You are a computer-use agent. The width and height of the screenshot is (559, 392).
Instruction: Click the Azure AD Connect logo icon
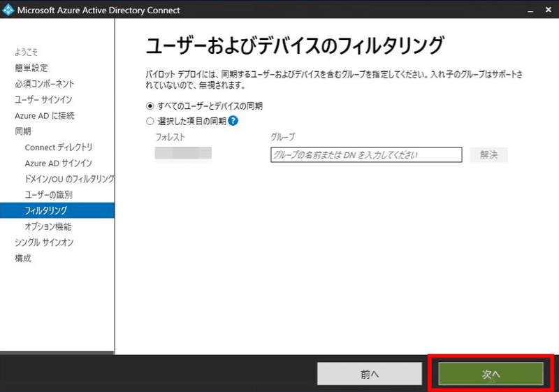pos(8,10)
